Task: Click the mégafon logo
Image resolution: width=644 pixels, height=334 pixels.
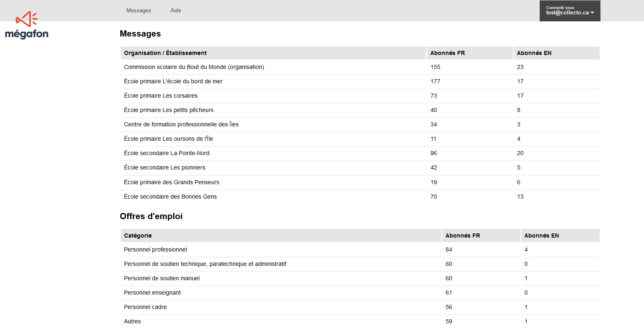Action: 27,25
